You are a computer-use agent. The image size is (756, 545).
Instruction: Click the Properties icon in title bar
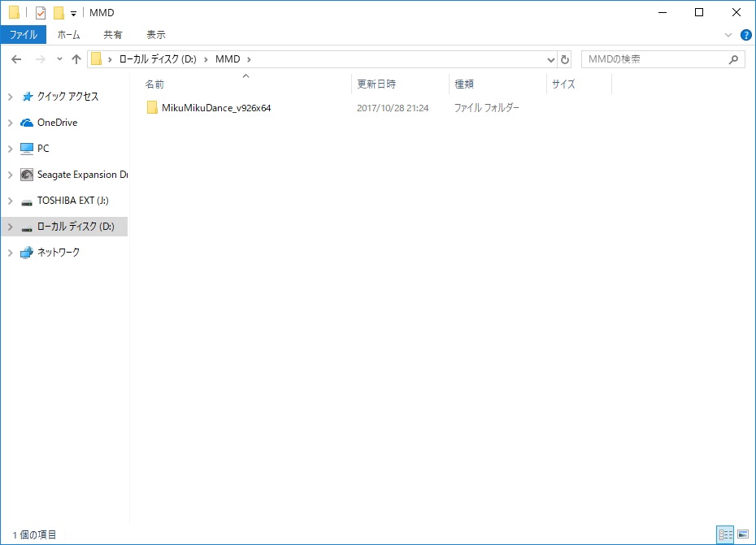(41, 13)
